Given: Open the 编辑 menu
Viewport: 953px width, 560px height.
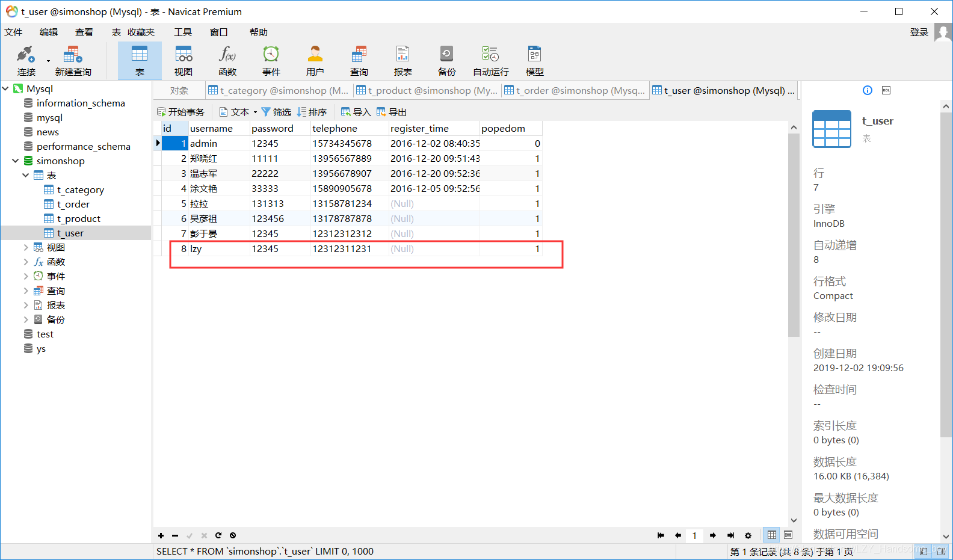Looking at the screenshot, I should [x=49, y=32].
